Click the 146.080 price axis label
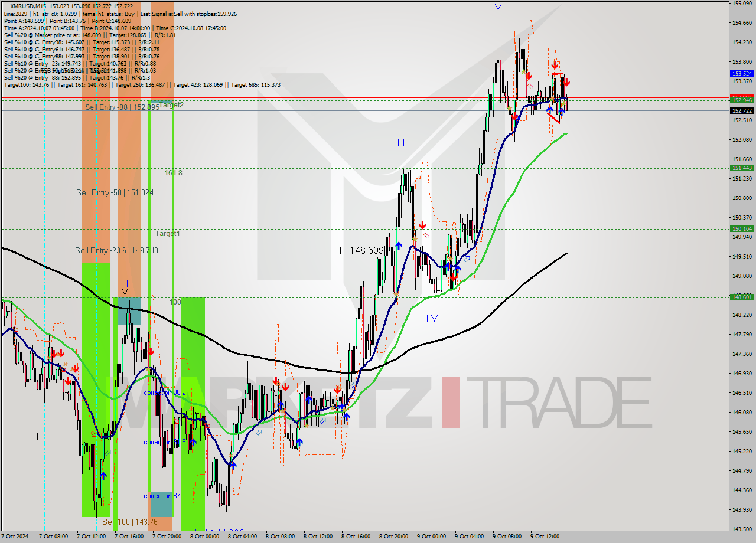The height and width of the screenshot is (543, 756). tap(742, 413)
